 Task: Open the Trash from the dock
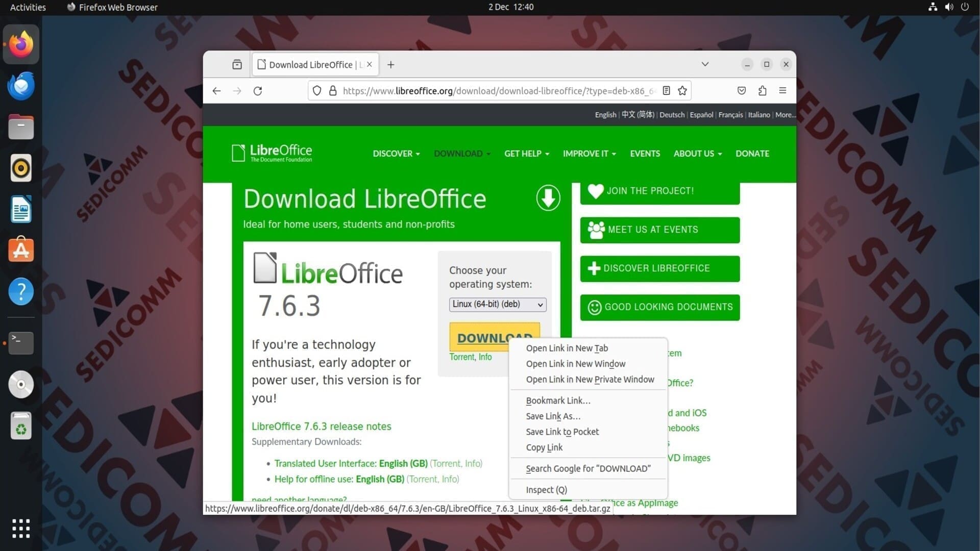point(21,425)
